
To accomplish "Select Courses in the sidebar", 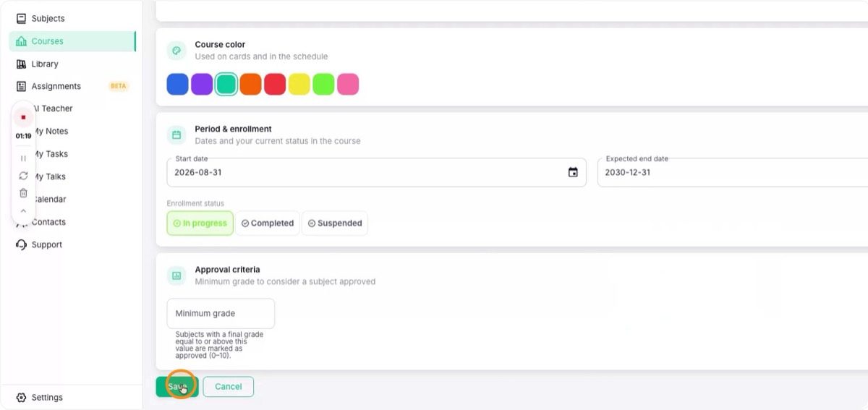I will coord(72,41).
